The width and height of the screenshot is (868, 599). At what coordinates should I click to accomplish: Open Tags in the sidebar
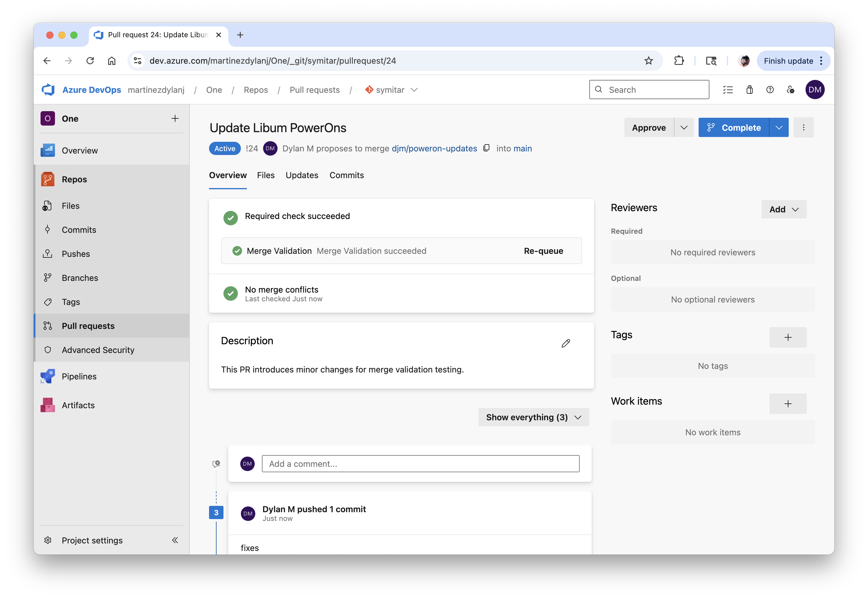111,302
